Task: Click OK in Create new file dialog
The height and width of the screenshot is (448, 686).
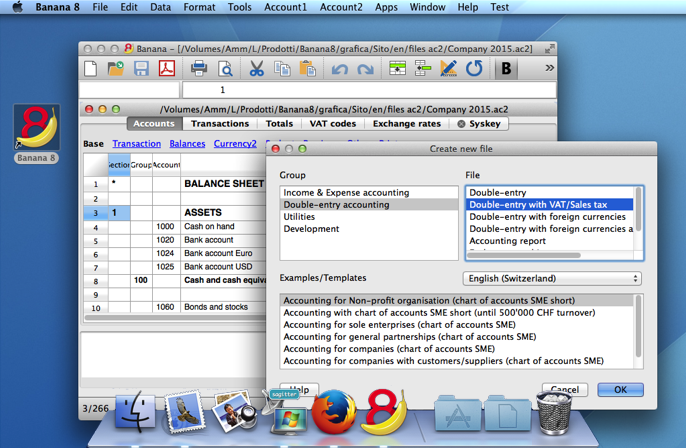Action: [620, 389]
